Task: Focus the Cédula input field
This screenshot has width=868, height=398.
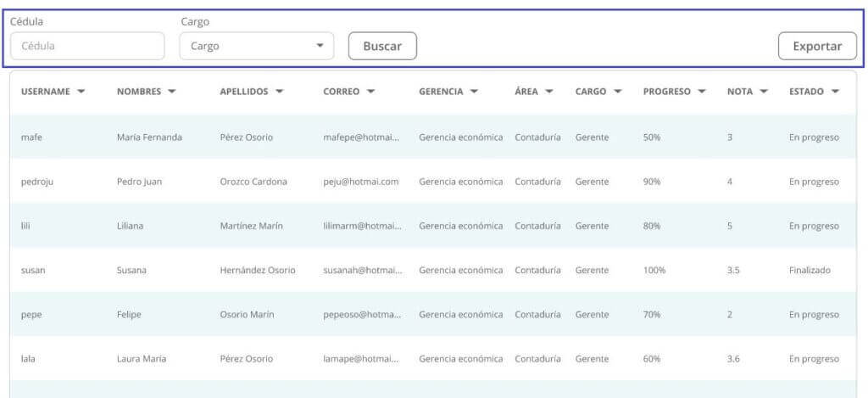Action: tap(87, 46)
